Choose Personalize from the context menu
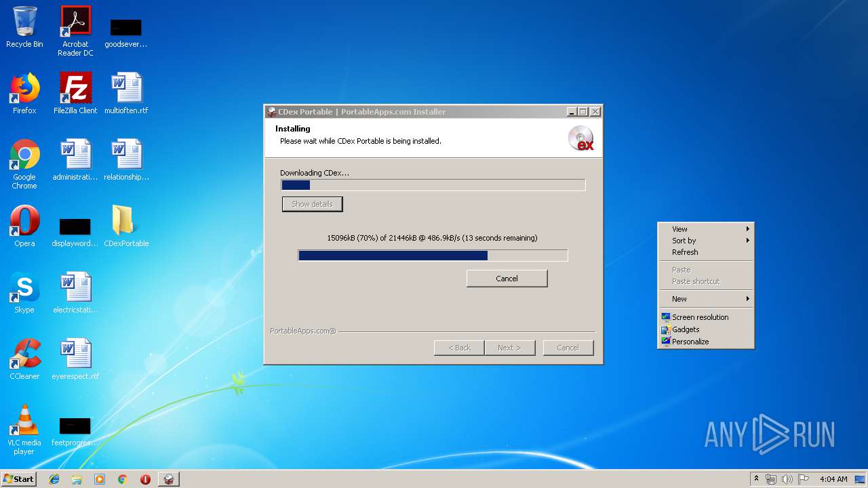 pos(706,342)
